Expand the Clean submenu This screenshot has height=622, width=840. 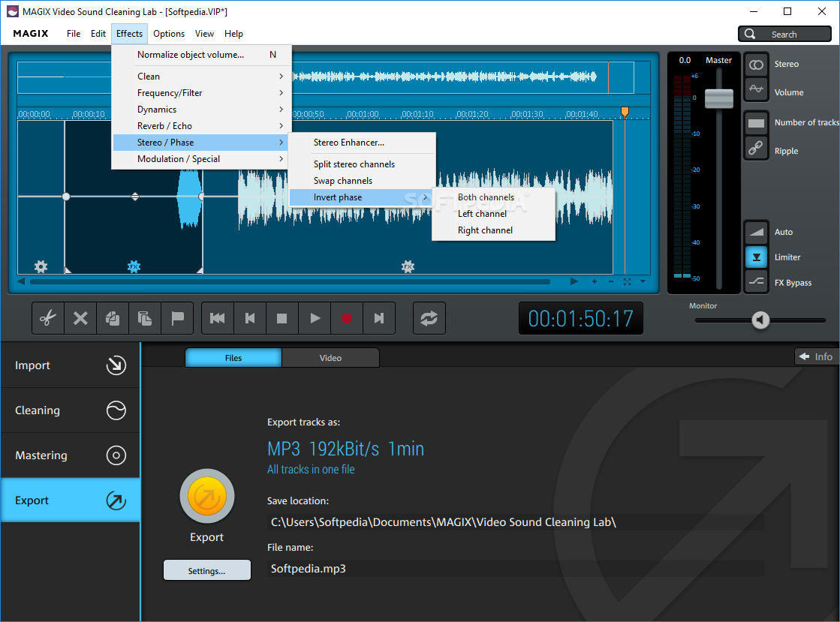click(201, 76)
